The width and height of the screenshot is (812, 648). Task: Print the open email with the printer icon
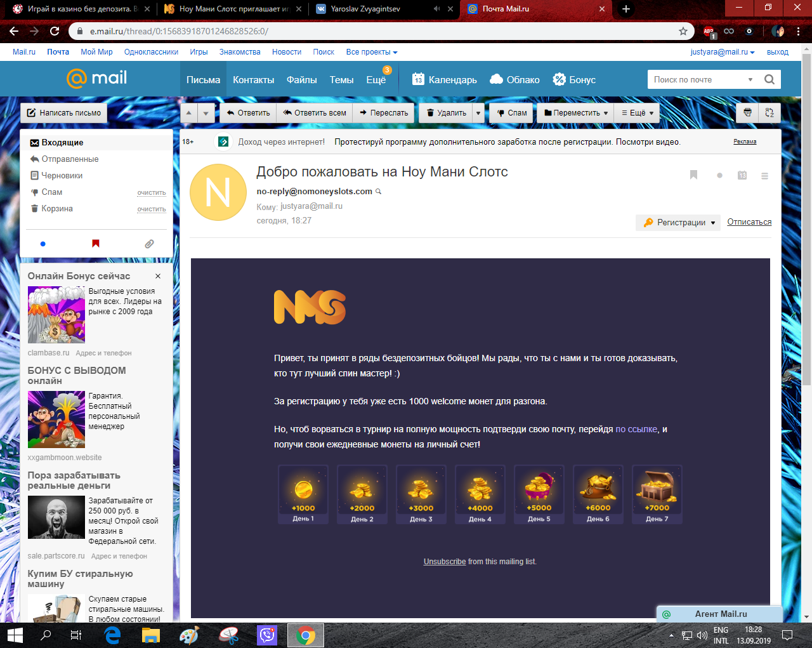tap(748, 113)
